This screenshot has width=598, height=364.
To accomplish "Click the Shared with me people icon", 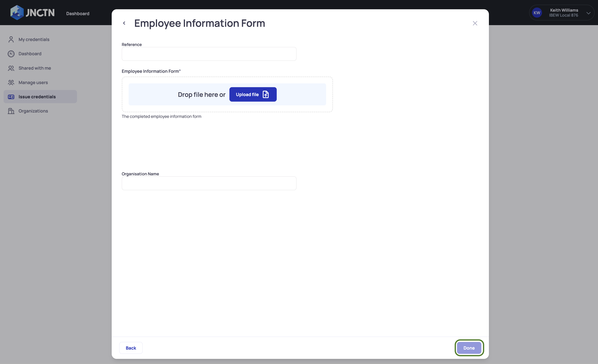I will (11, 68).
